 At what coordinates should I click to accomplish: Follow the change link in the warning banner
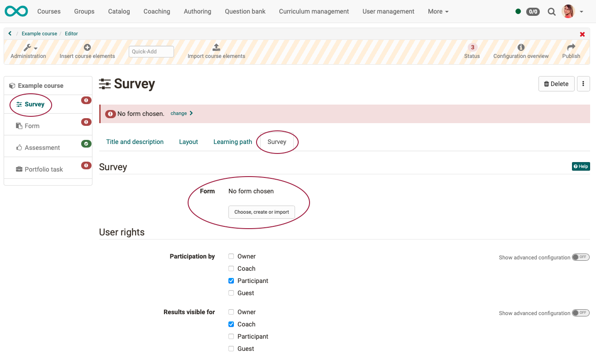pyautogui.click(x=179, y=113)
